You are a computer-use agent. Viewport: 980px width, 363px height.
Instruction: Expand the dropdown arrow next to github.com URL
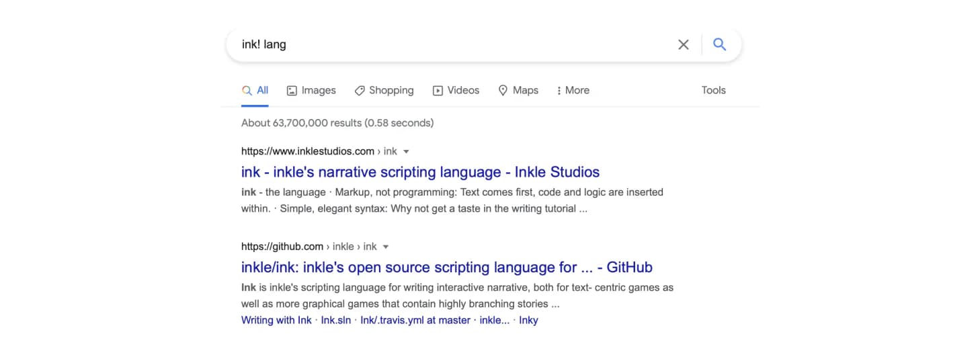[x=386, y=247]
